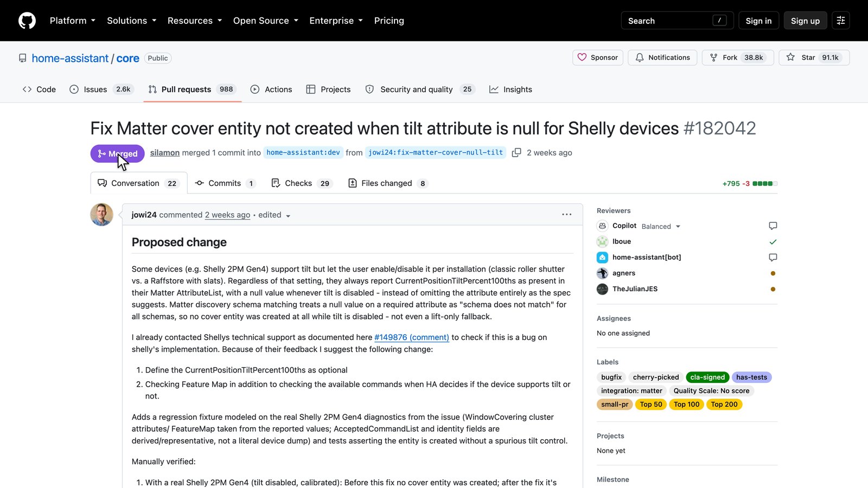
Task: Click the Sign up button
Action: pyautogui.click(x=805, y=21)
